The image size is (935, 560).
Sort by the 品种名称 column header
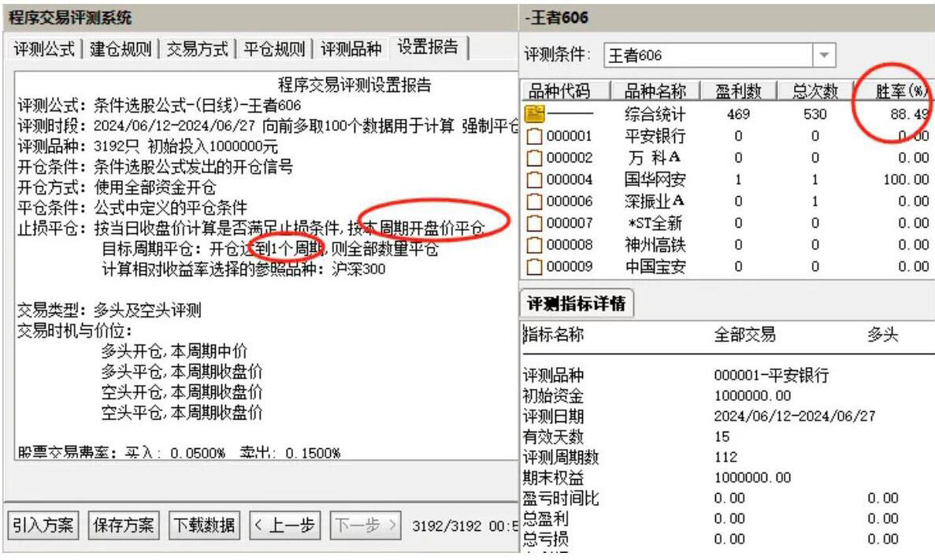pyautogui.click(x=655, y=91)
